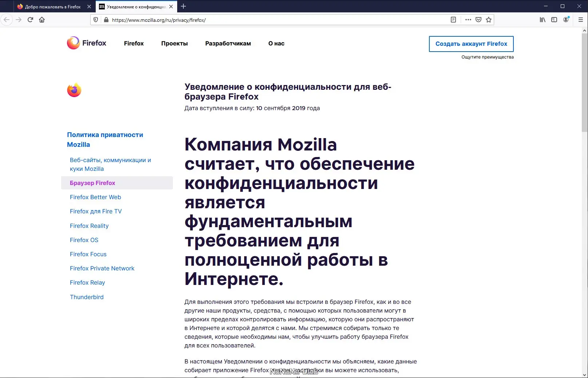Select the Thunderbird sidebar entry
The width and height of the screenshot is (588, 378).
tap(87, 297)
